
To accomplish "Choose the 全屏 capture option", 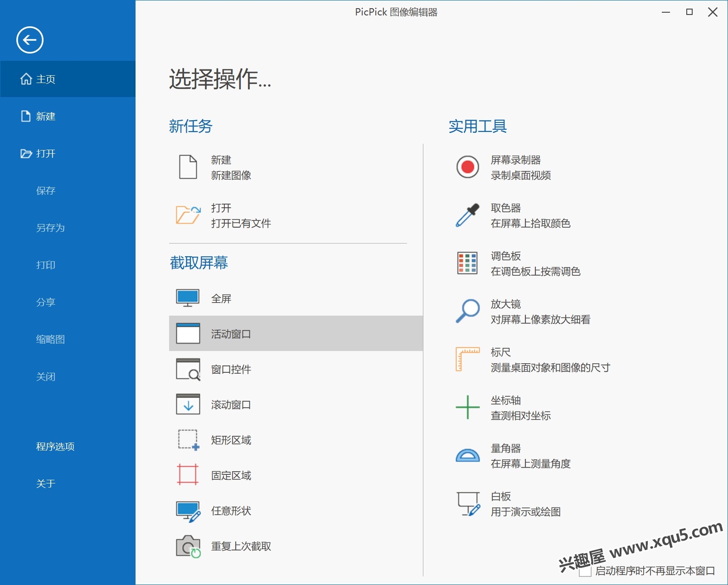I will pos(296,298).
